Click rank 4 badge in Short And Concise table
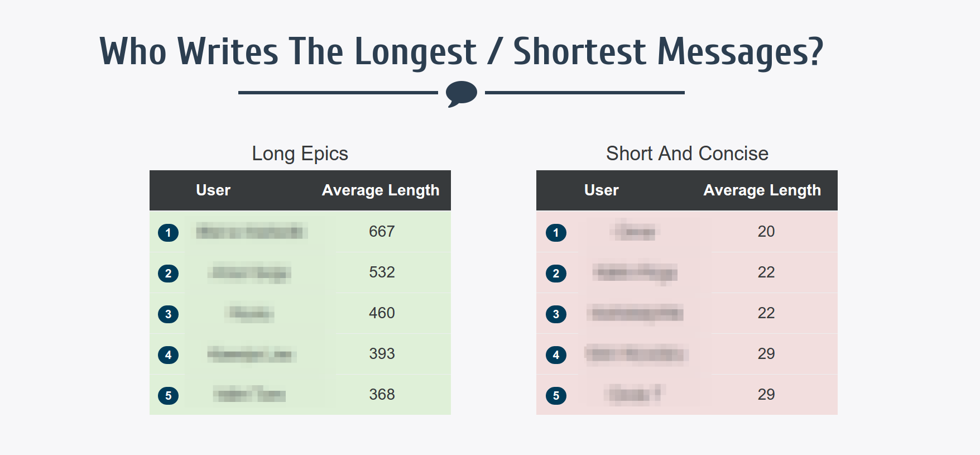980x455 pixels. click(x=556, y=355)
